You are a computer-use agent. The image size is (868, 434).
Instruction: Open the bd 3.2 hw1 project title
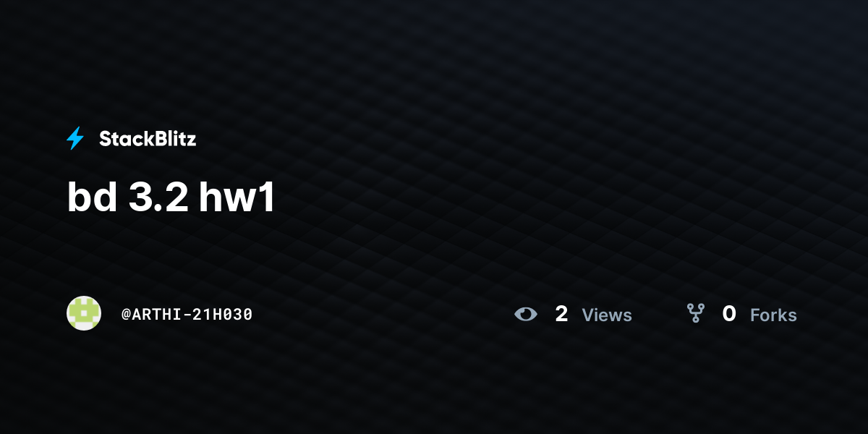point(171,197)
